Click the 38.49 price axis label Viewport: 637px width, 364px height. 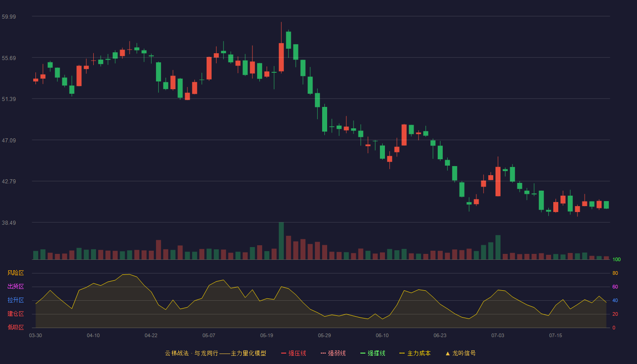[9, 223]
